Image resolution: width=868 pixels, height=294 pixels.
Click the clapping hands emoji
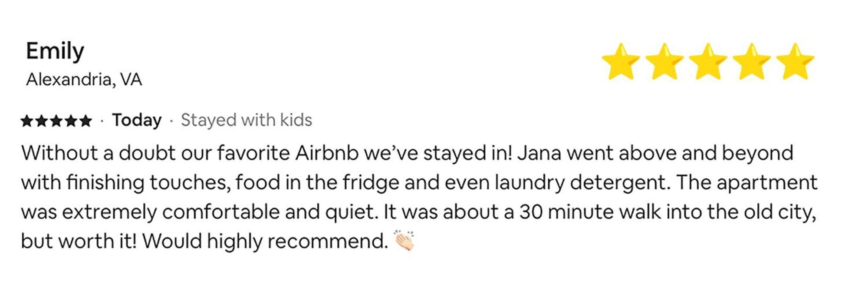point(404,240)
